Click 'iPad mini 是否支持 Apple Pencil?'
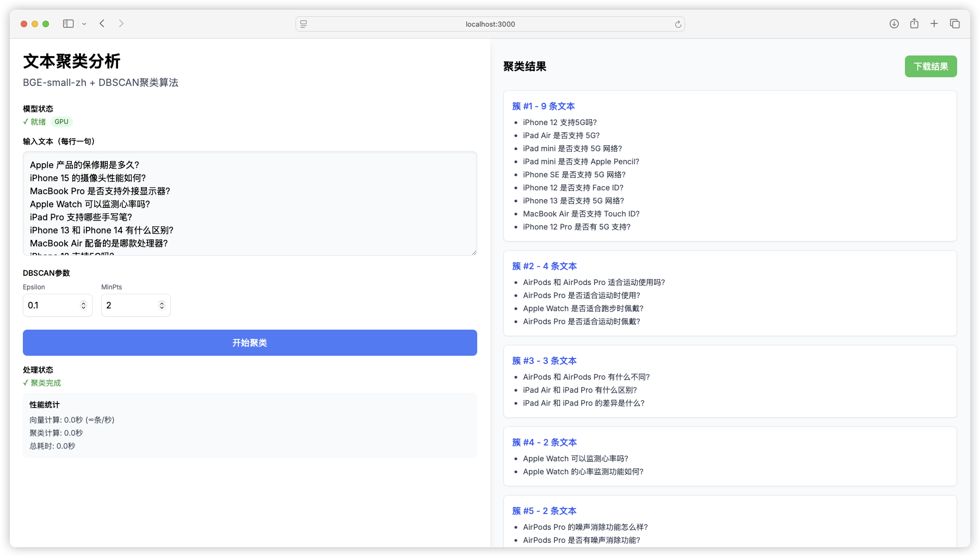 coord(581,162)
